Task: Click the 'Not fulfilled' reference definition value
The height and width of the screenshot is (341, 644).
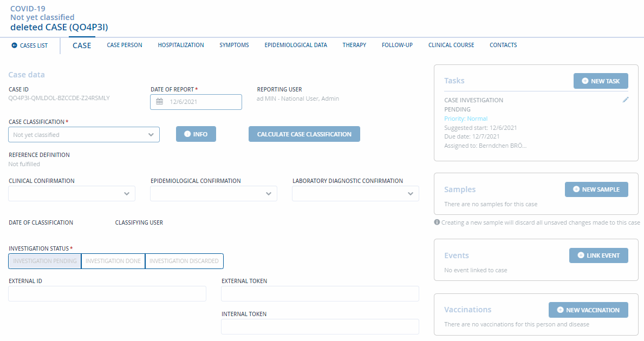Action: coord(24,164)
